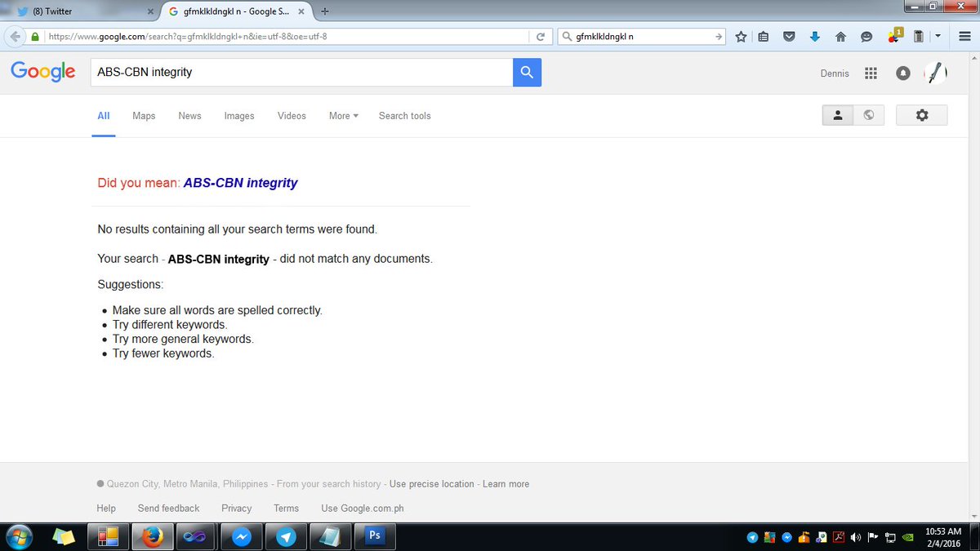Image resolution: width=980 pixels, height=551 pixels.
Task: Open the Hello chat smiley icon
Action: click(866, 37)
